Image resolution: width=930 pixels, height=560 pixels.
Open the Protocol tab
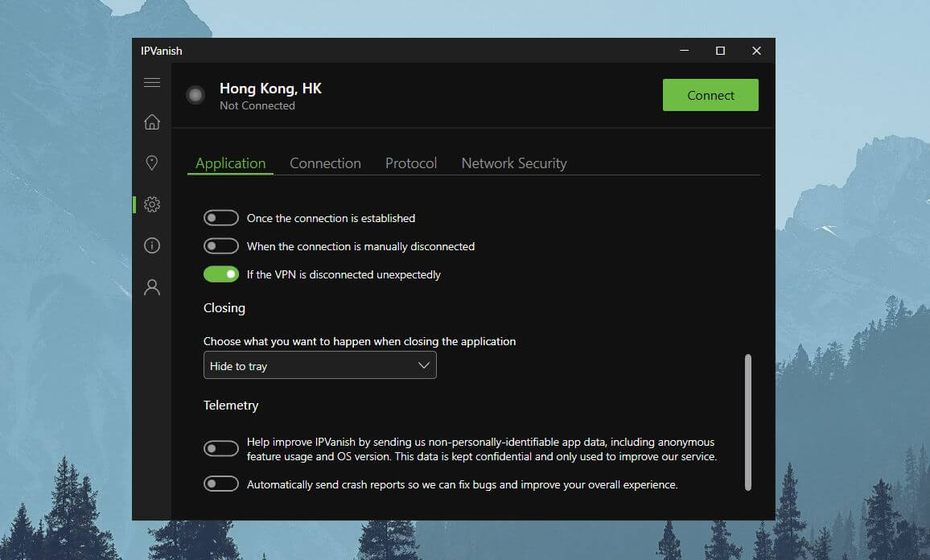click(x=411, y=163)
